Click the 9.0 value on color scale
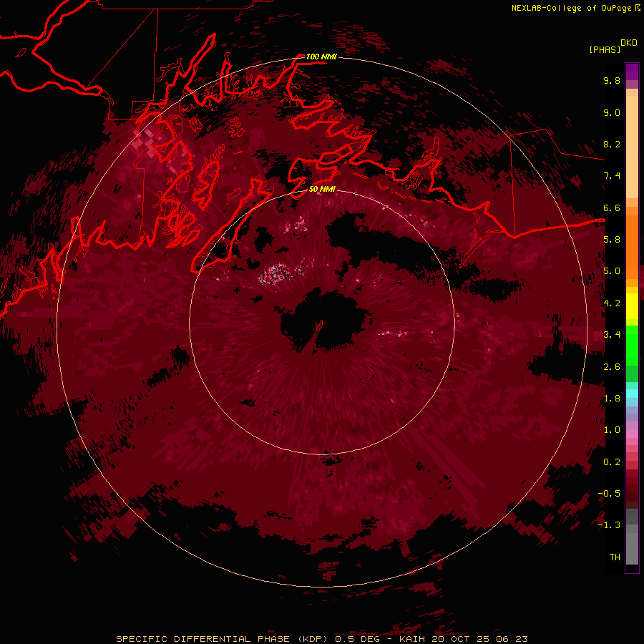 pyautogui.click(x=612, y=113)
